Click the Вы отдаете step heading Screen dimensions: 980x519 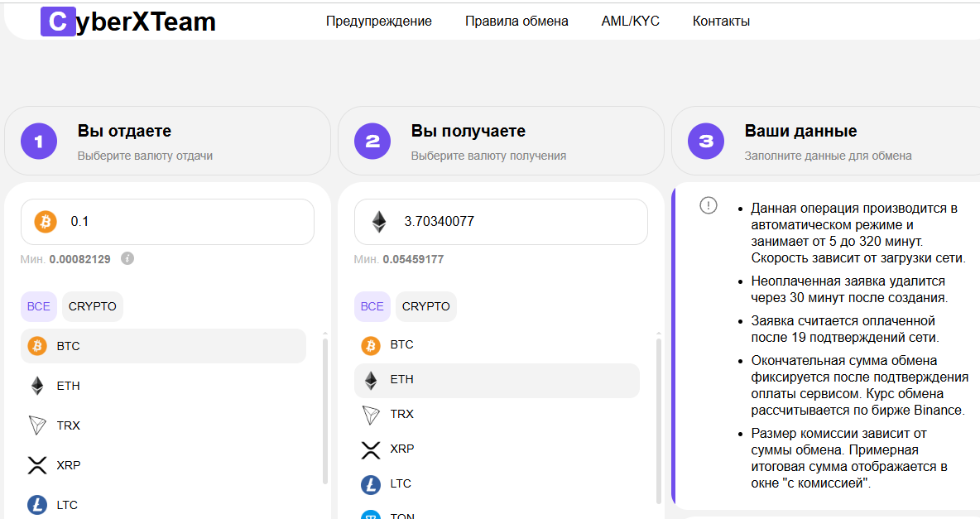[124, 132]
